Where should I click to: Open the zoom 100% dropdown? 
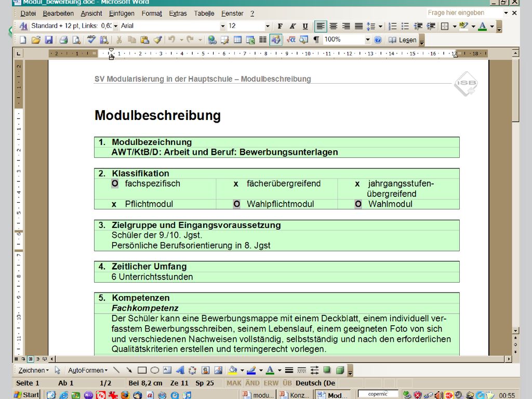pyautogui.click(x=367, y=40)
